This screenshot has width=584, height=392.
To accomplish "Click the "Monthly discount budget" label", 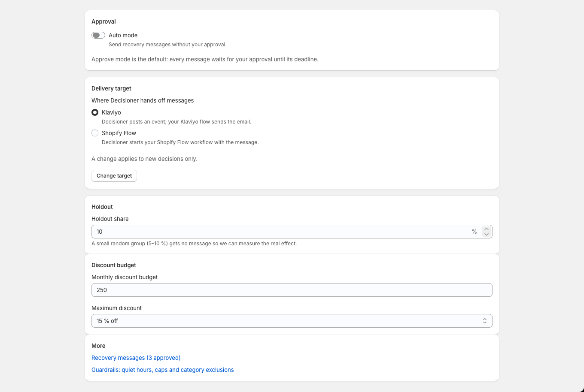I will (x=125, y=277).
